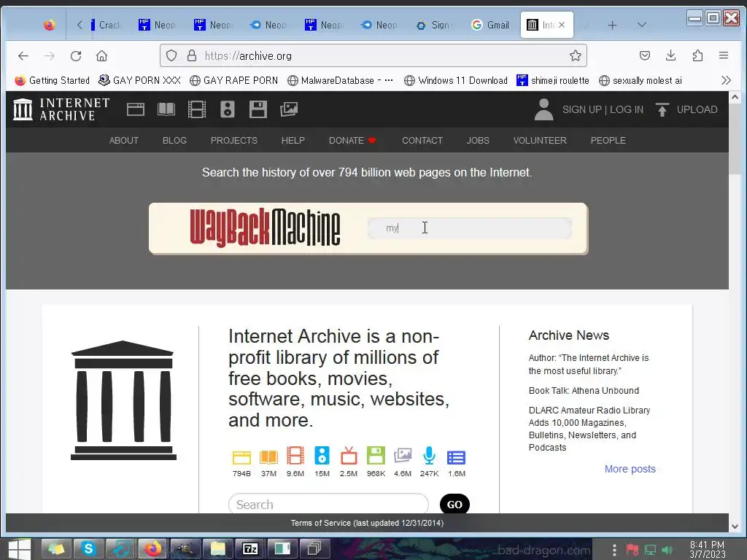Click the Internet Archive logo
The height and width of the screenshot is (560, 747).
pyautogui.click(x=62, y=109)
